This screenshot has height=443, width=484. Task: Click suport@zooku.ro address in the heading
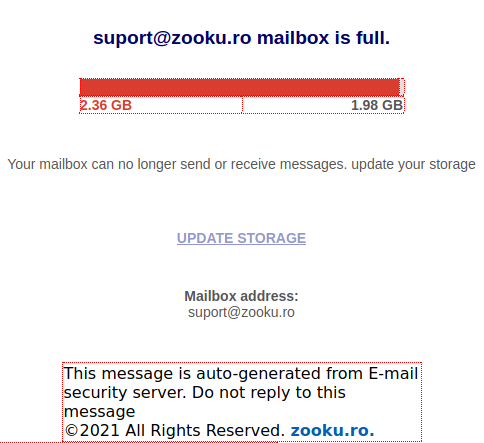172,38
